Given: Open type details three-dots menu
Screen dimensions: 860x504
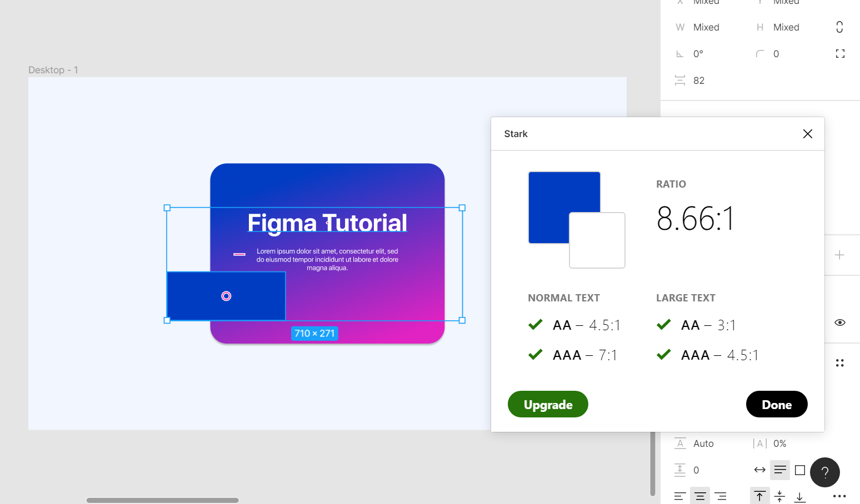Looking at the screenshot, I should click(x=840, y=496).
